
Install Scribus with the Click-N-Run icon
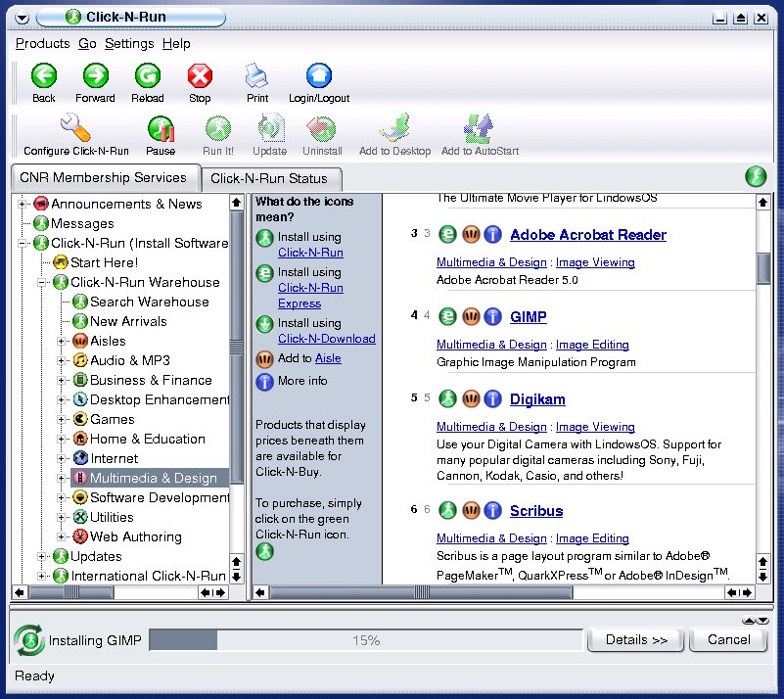click(x=447, y=510)
